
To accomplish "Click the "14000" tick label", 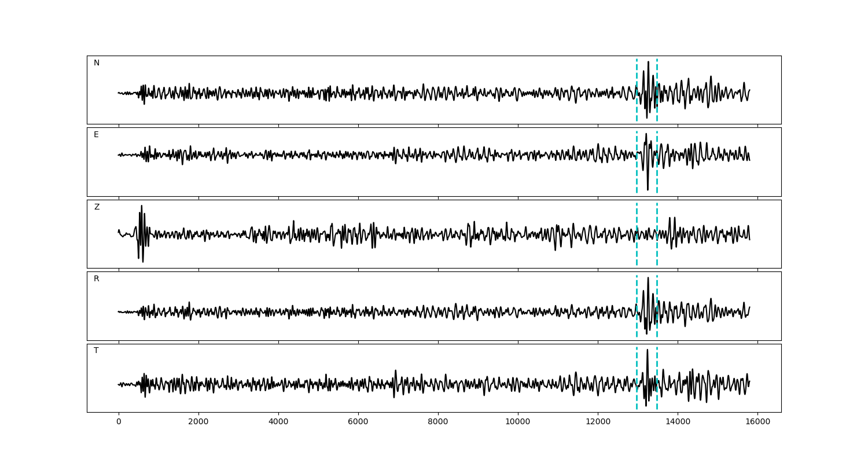I will (678, 422).
